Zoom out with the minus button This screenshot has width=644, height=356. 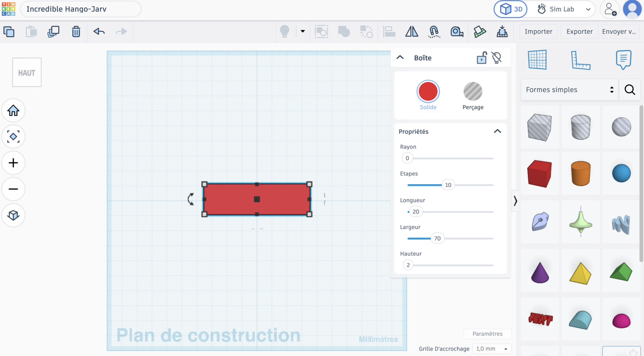pos(13,189)
